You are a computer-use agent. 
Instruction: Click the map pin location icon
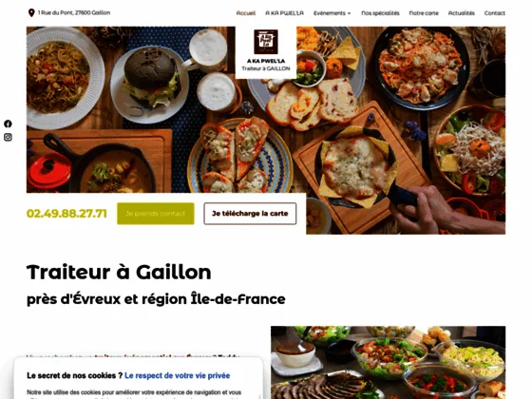(x=31, y=13)
